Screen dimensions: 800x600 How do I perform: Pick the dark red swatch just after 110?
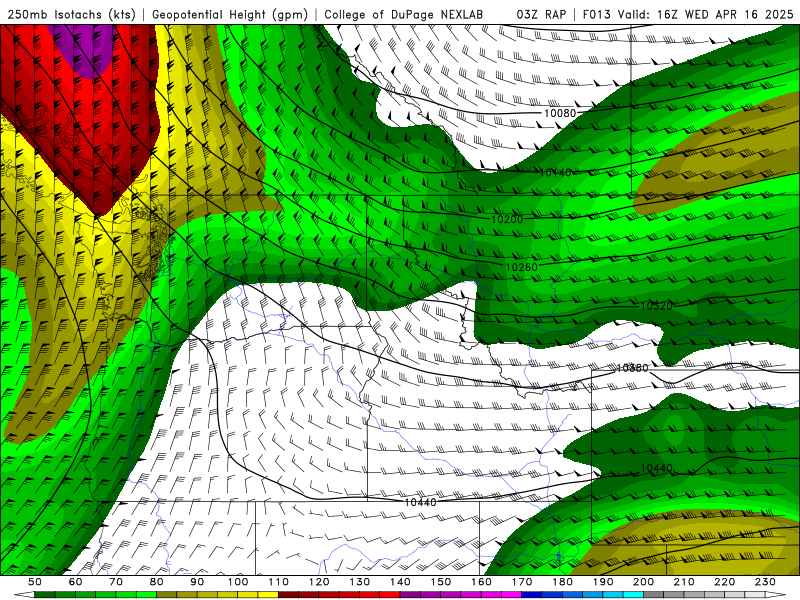(289, 595)
